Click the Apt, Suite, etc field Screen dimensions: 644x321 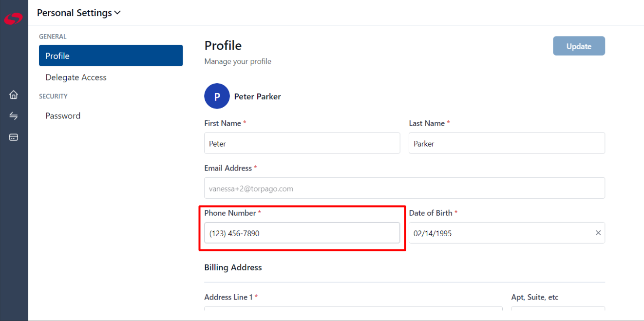558,309
